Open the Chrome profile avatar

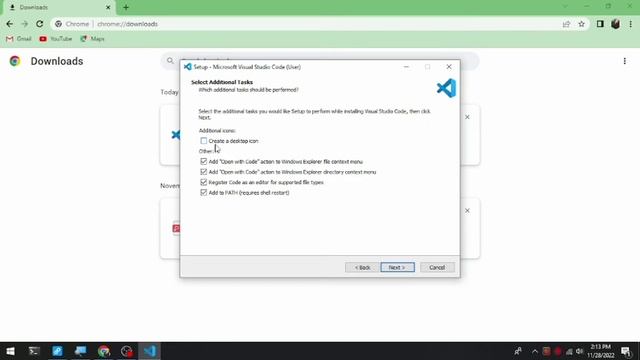[616, 24]
